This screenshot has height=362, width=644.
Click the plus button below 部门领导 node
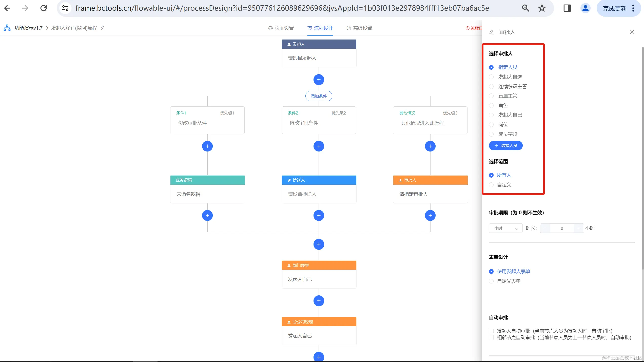[319, 301]
